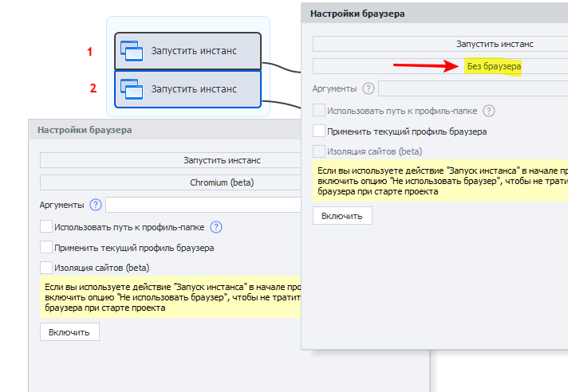568x392 pixels.
Task: Open help icon beside profile-folder option, left panel
Action: pos(216,227)
